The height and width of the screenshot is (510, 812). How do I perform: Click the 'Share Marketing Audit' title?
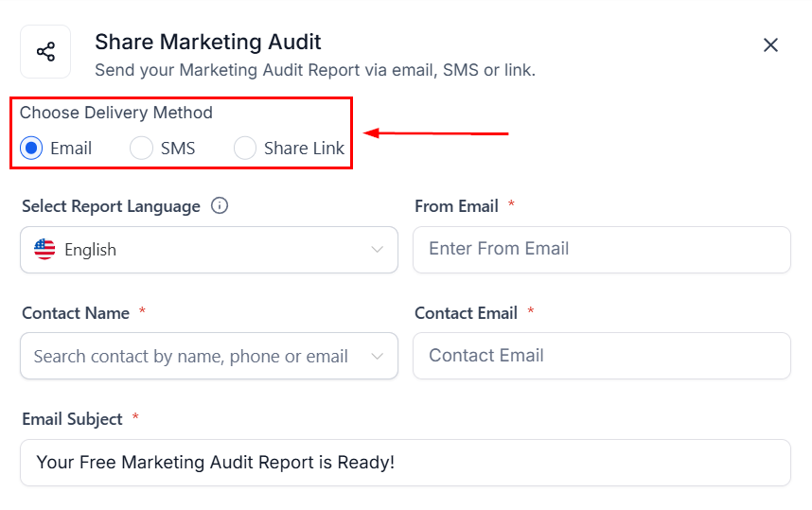click(207, 42)
